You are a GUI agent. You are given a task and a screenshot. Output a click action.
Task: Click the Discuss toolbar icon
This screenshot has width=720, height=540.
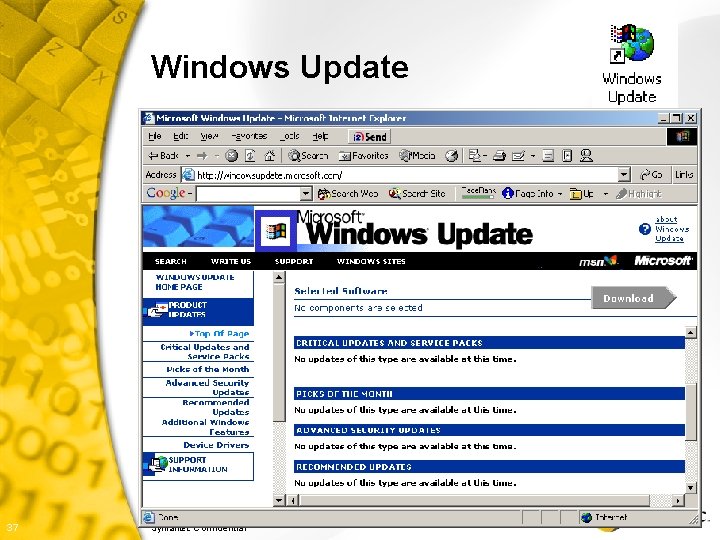(x=548, y=156)
